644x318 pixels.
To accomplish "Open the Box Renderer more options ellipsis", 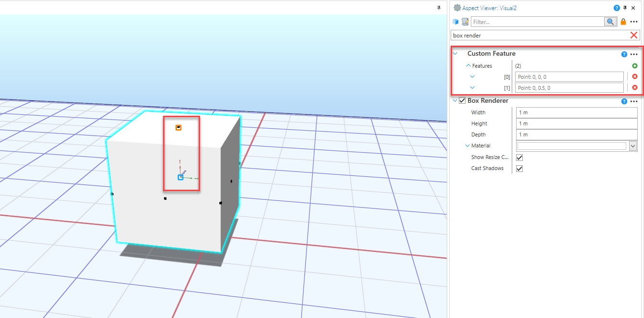I will pyautogui.click(x=634, y=101).
